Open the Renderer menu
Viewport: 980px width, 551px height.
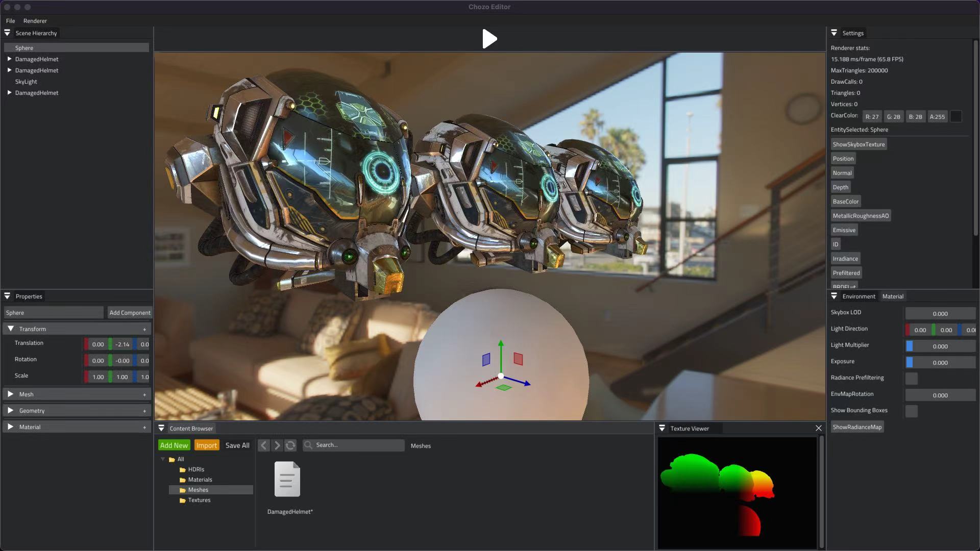click(35, 21)
